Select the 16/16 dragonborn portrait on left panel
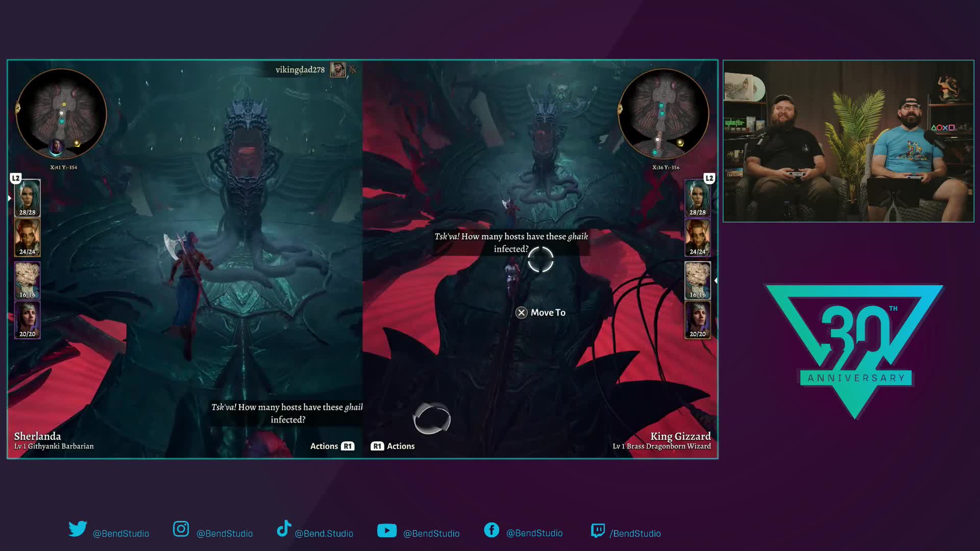This screenshot has width=980, height=551. (x=27, y=280)
